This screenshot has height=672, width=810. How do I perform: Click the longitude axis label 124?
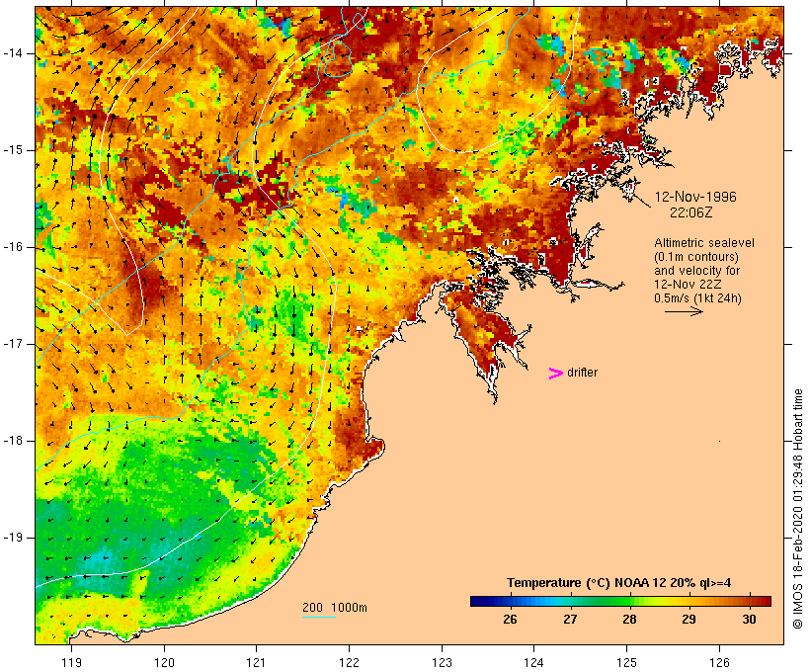point(534,662)
